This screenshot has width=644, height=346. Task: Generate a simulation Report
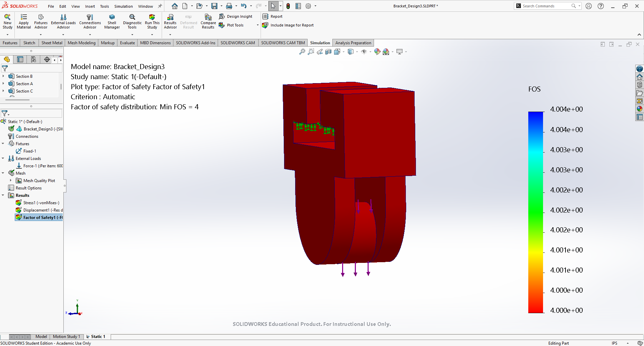[272, 16]
